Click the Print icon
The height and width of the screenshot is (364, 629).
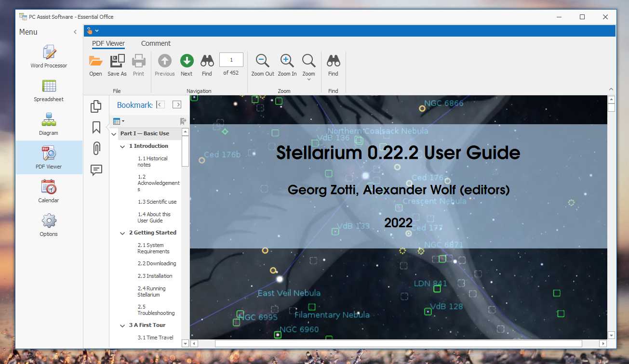(x=138, y=61)
